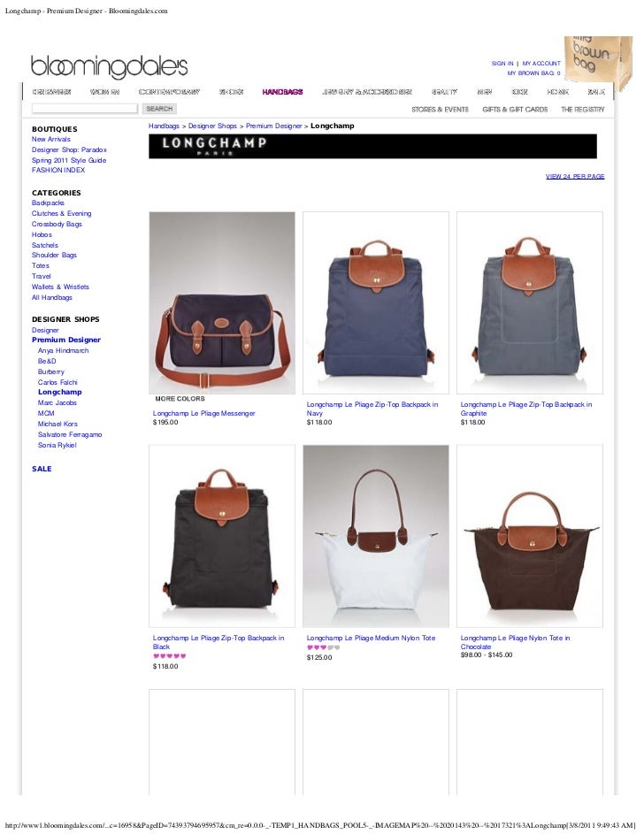Click the Longchamp Paris banner
Image resolution: width=644 pixels, height=834 pixels.
pos(372,146)
